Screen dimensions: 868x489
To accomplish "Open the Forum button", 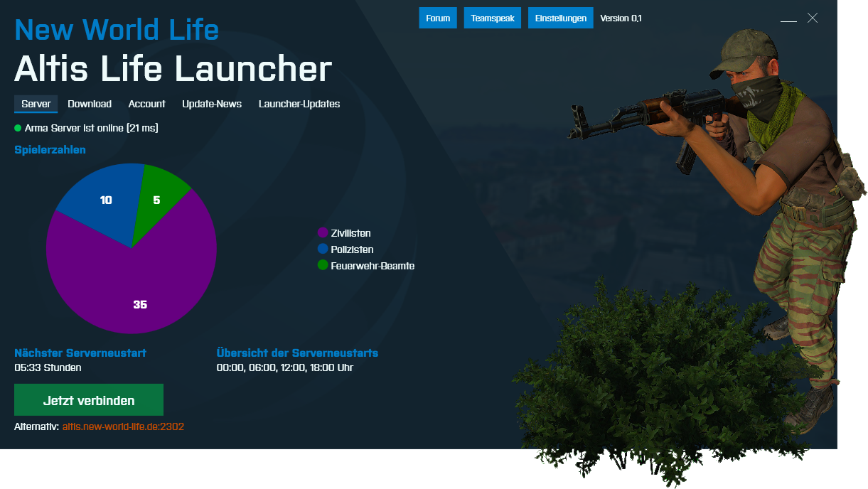I will tap(438, 18).
